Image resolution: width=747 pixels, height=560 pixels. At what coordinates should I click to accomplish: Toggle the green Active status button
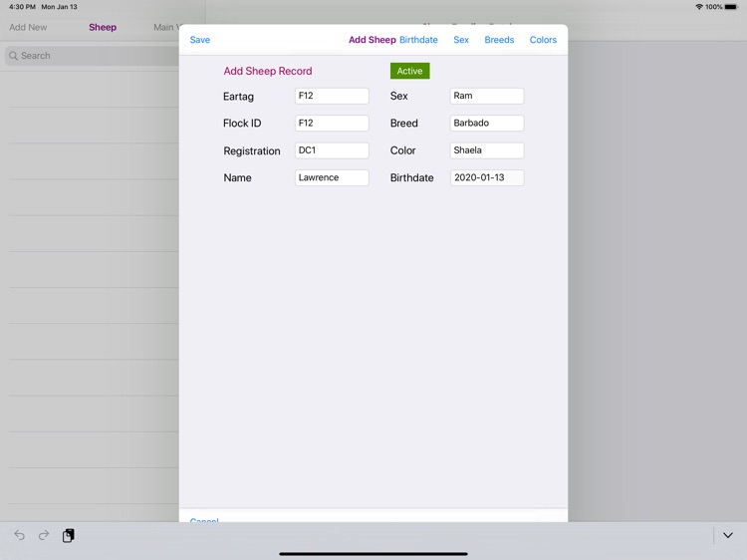(x=409, y=71)
